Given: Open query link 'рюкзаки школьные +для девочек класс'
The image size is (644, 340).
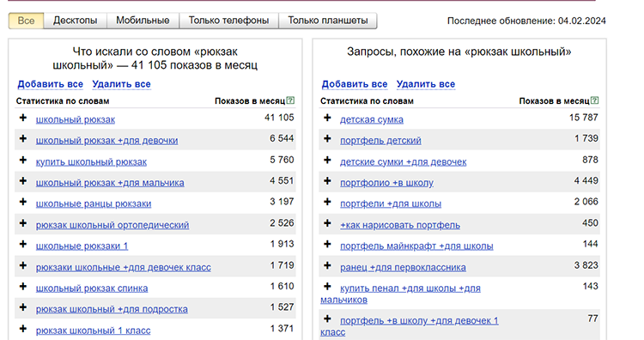Looking at the screenshot, I should click(124, 267).
